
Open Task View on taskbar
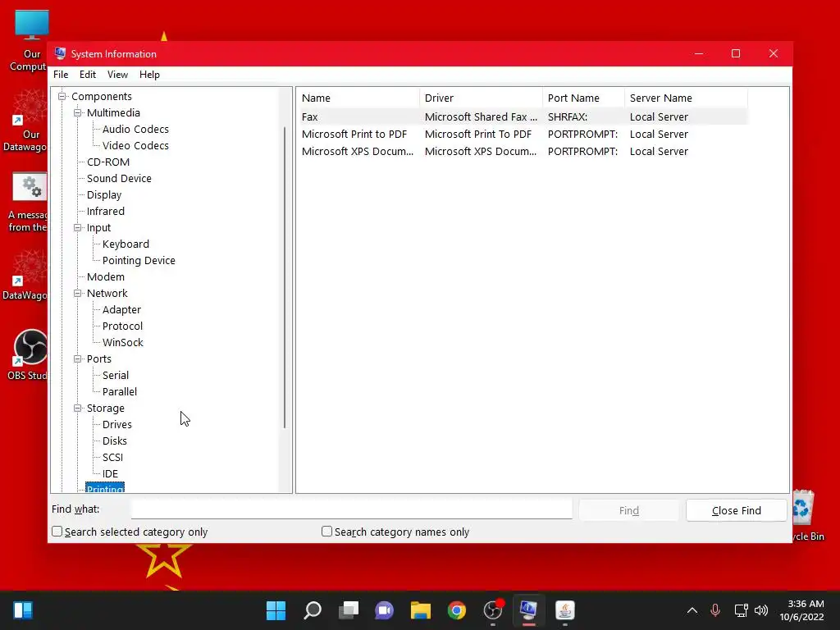[x=349, y=610]
